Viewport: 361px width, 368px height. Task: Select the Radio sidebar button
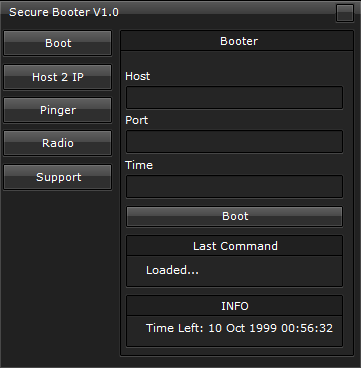coord(58,143)
